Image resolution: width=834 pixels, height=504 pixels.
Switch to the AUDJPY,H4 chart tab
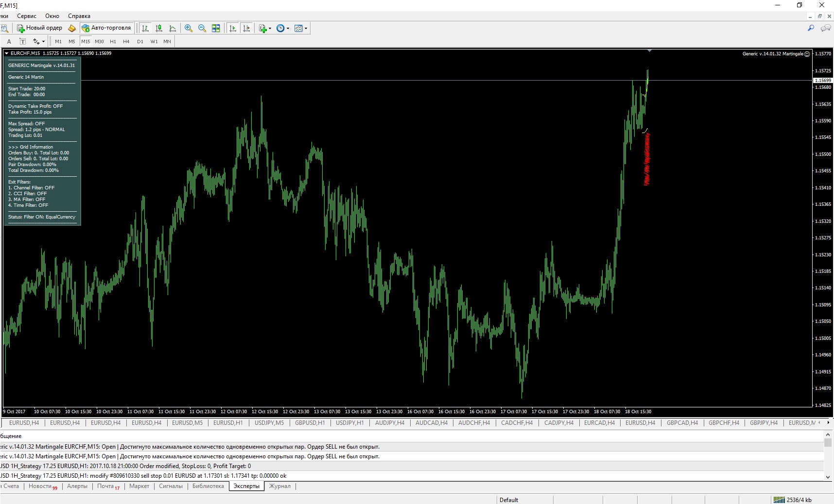390,423
